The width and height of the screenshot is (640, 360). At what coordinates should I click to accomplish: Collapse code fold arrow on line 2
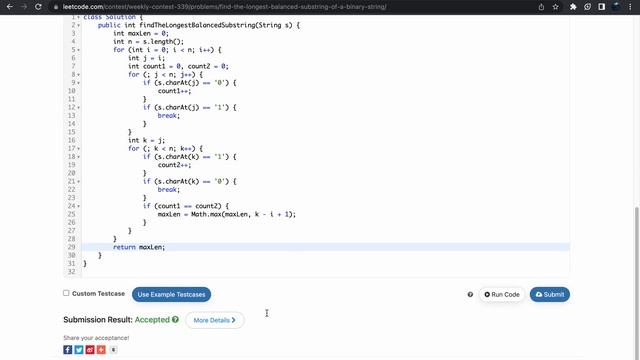click(x=79, y=25)
